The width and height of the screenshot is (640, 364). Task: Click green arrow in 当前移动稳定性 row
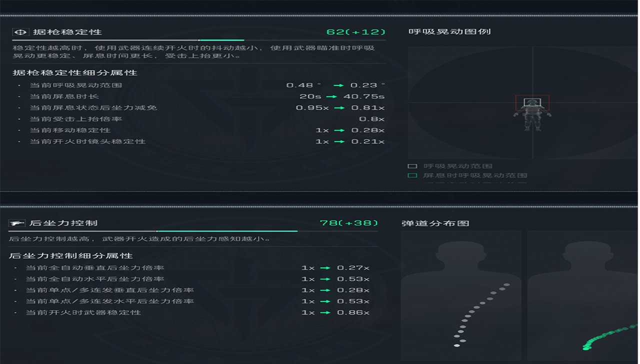339,130
